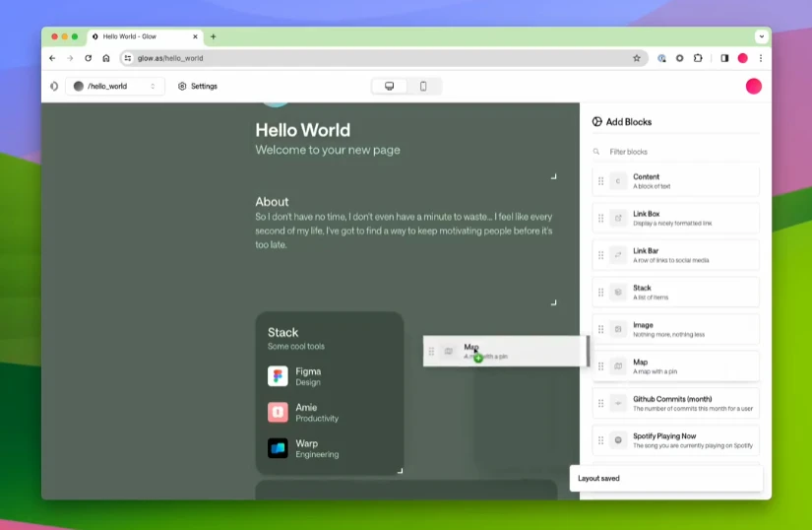Click the Figma app icon in Stack
The height and width of the screenshot is (530, 812).
tap(278, 376)
